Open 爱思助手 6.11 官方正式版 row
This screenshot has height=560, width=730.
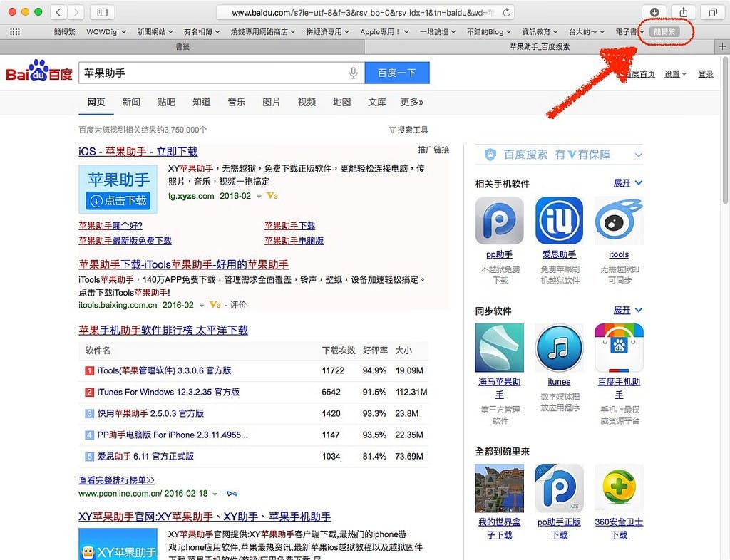(x=253, y=456)
